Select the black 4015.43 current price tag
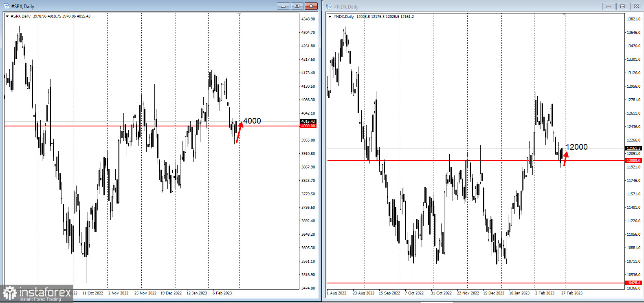The width and height of the screenshot is (644, 303). pos(308,122)
